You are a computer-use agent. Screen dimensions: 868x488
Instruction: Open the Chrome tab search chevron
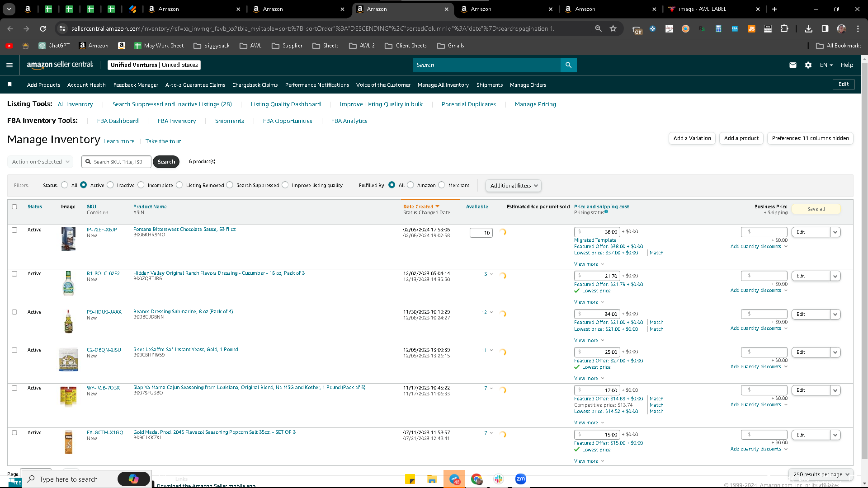(9, 9)
